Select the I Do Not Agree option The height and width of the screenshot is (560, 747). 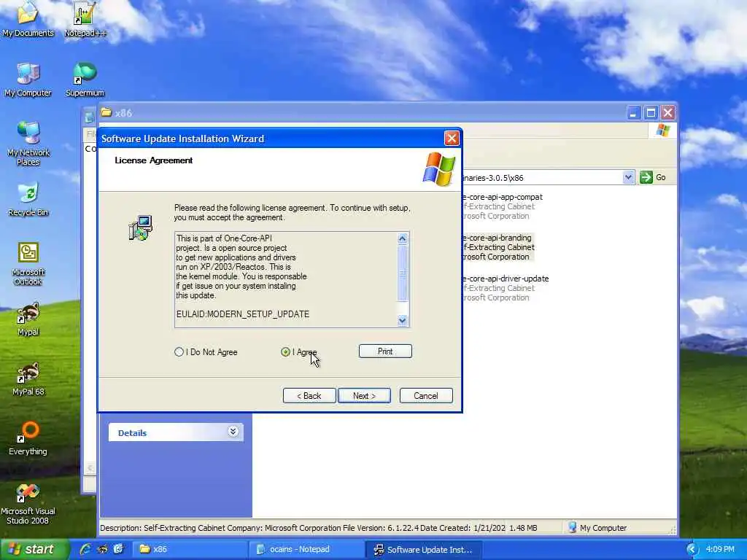click(206, 352)
